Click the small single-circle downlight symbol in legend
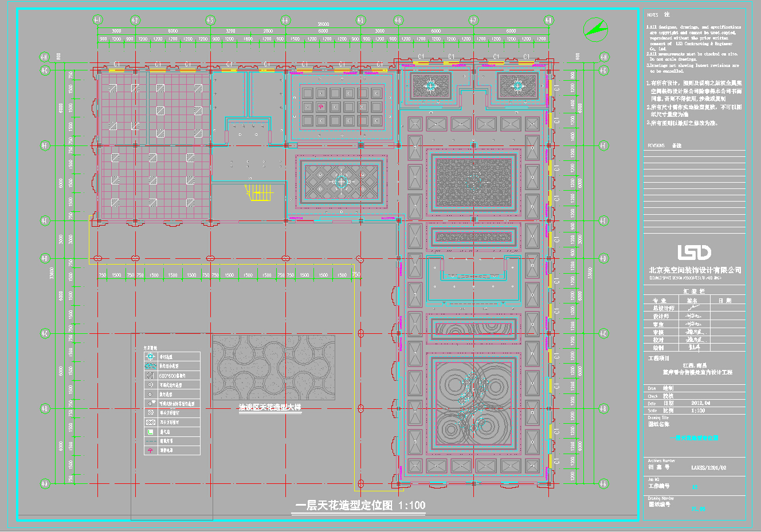This screenshot has height=532, width=761. pos(150,394)
